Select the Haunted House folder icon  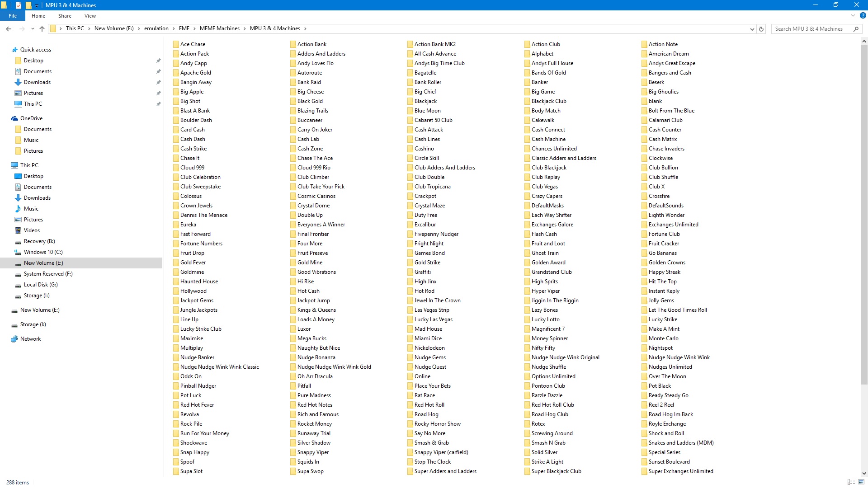(176, 282)
